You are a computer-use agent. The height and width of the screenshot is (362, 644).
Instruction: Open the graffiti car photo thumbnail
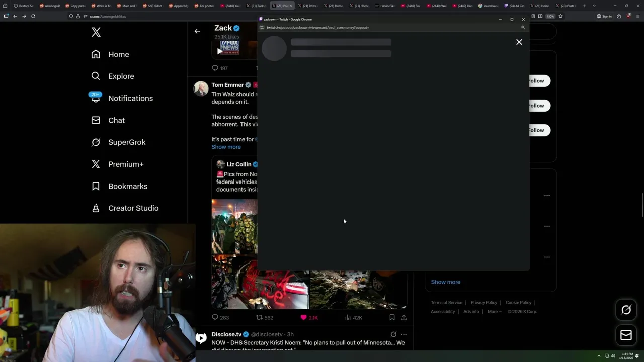[x=260, y=282]
